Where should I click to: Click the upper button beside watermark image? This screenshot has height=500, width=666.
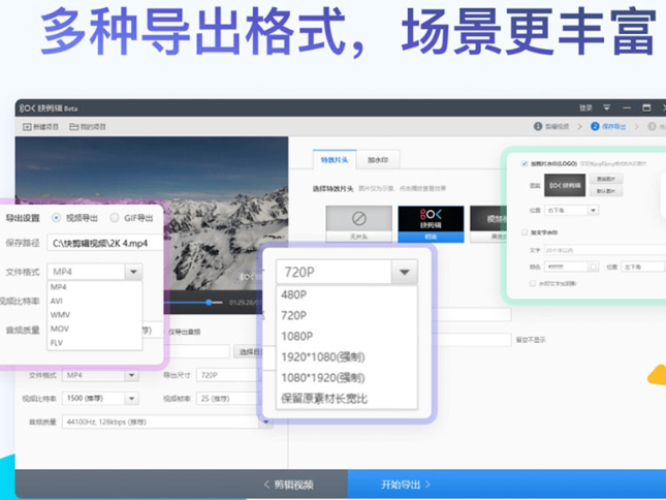[x=606, y=179]
